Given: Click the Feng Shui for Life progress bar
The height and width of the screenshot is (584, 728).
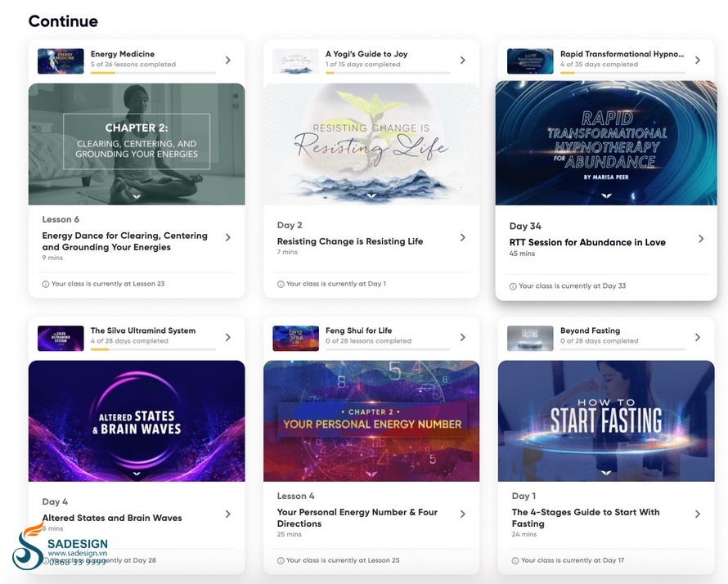Looking at the screenshot, I should pos(389,349).
